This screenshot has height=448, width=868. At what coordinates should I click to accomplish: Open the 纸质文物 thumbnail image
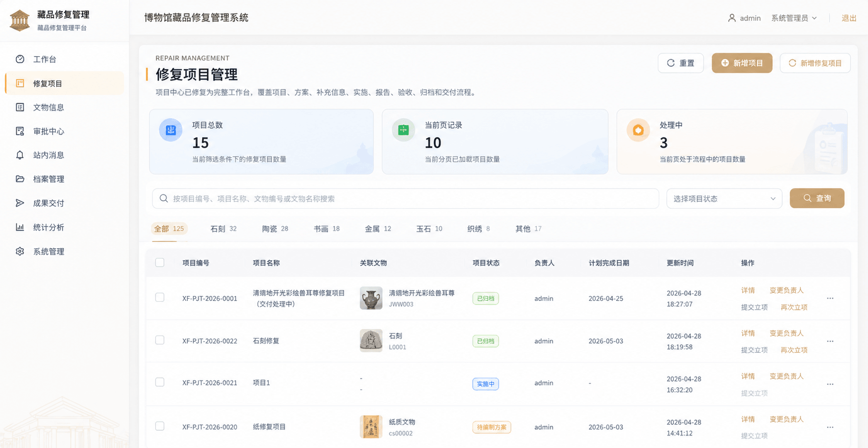(x=371, y=427)
